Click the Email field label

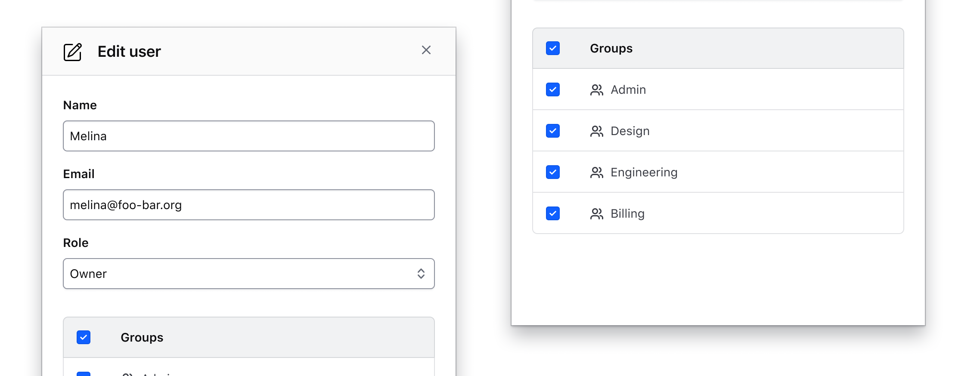pos(79,174)
